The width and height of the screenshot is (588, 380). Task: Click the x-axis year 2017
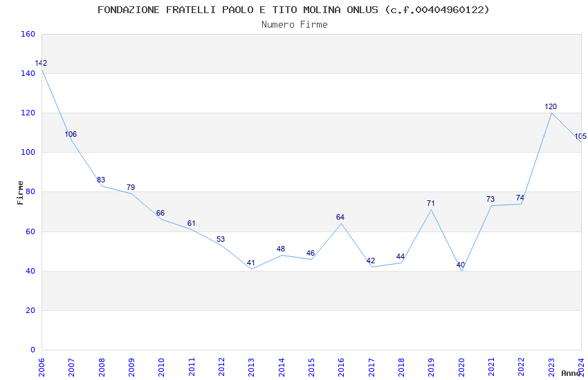[x=371, y=367]
